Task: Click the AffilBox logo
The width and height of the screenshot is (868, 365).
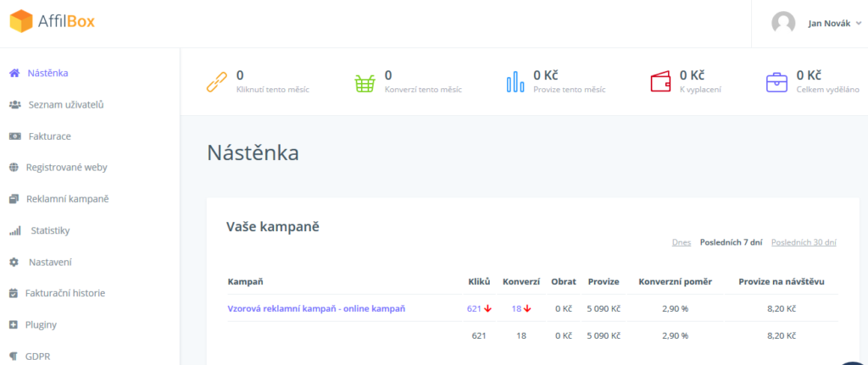Action: (53, 21)
